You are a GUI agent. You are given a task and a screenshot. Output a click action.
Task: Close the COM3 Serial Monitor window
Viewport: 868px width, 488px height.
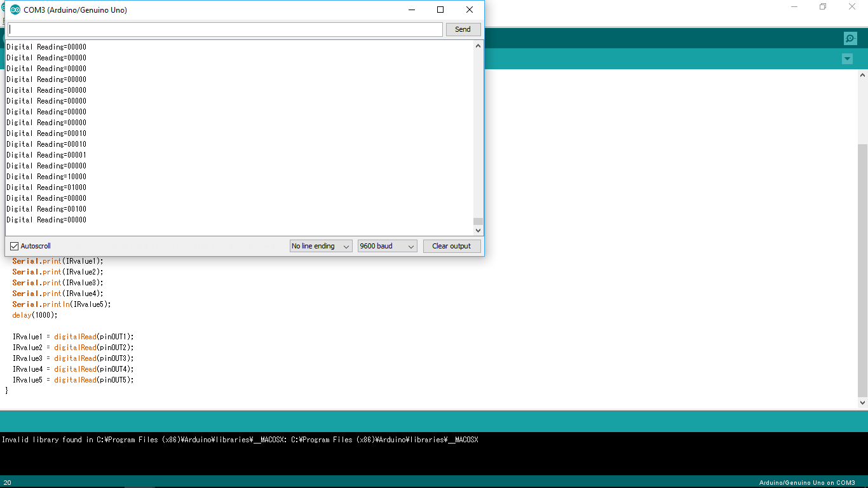470,10
